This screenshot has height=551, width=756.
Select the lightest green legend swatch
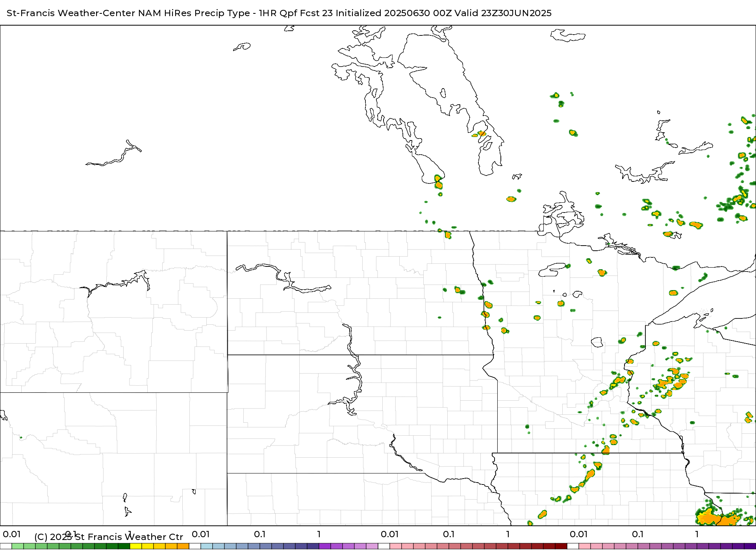[x=18, y=546]
